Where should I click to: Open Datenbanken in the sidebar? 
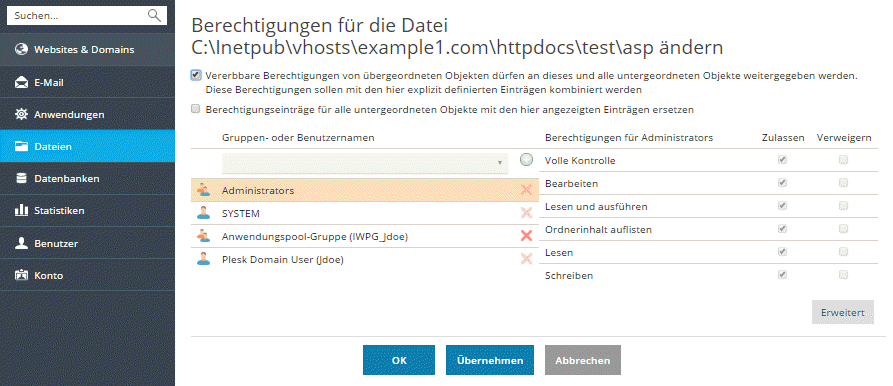click(x=87, y=178)
